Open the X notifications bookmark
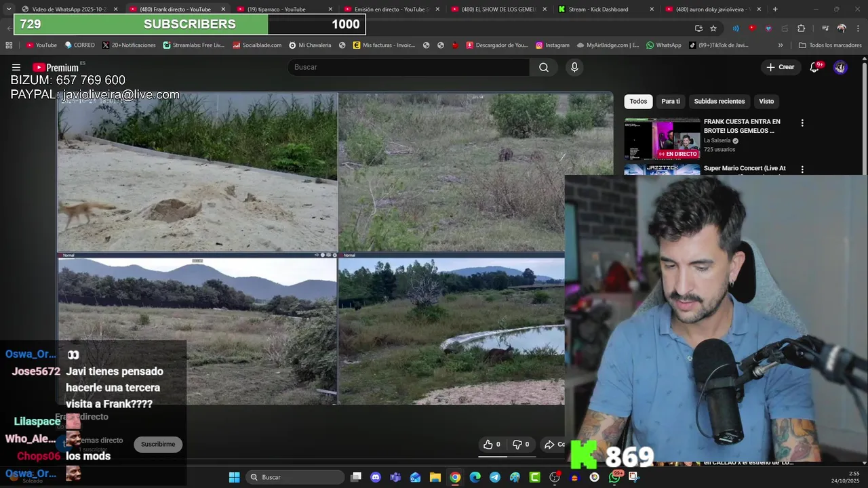 129,45
